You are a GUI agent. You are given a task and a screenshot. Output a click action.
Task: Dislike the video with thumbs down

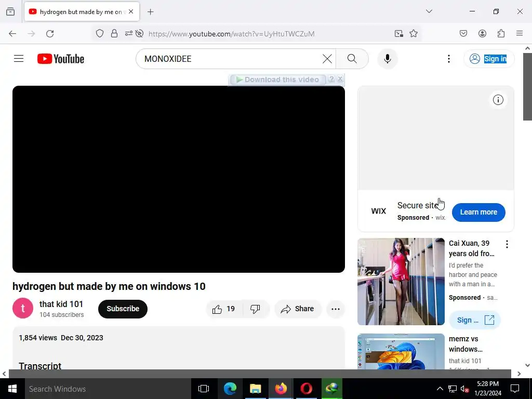click(x=256, y=309)
